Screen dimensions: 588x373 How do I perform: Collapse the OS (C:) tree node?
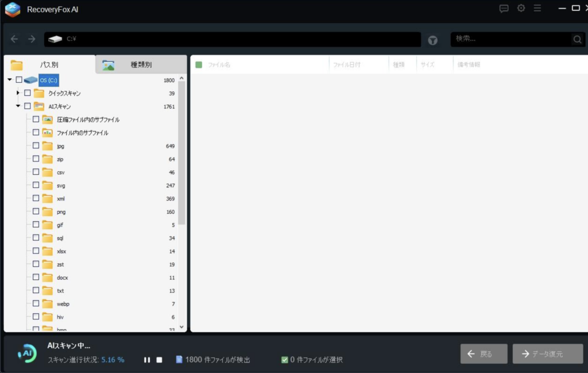(10, 80)
